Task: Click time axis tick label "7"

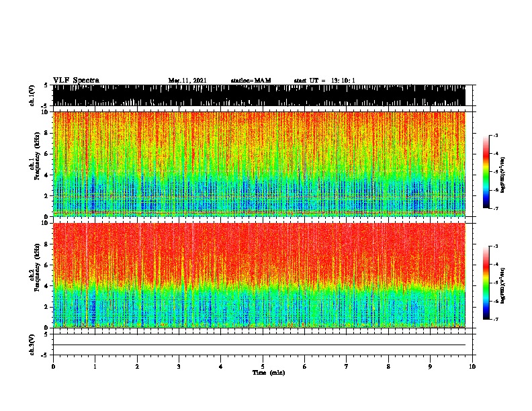Action: tap(347, 367)
